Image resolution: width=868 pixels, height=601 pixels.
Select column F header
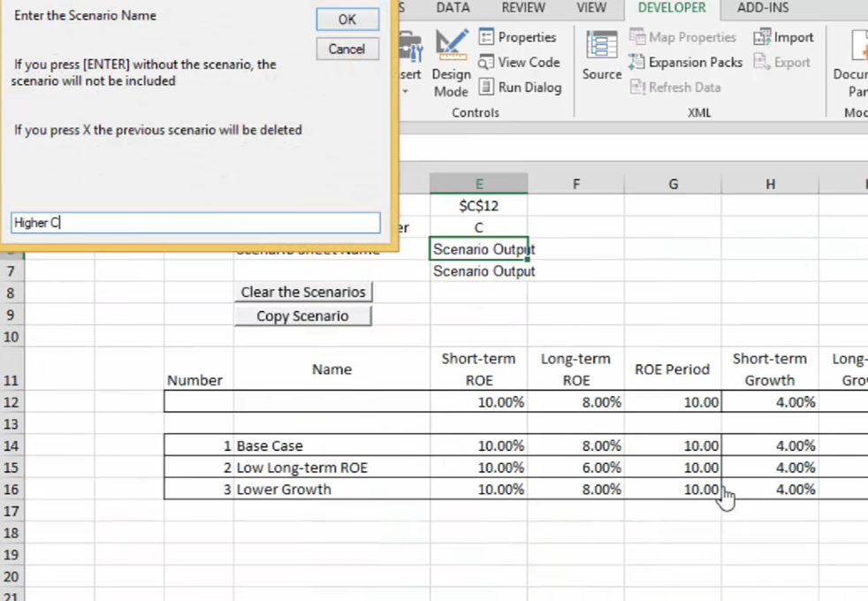575,184
